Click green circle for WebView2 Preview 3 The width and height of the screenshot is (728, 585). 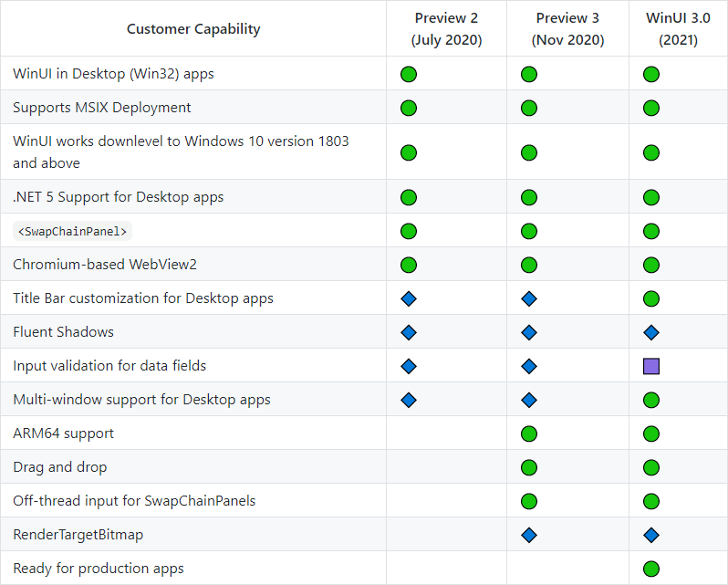tap(529, 265)
